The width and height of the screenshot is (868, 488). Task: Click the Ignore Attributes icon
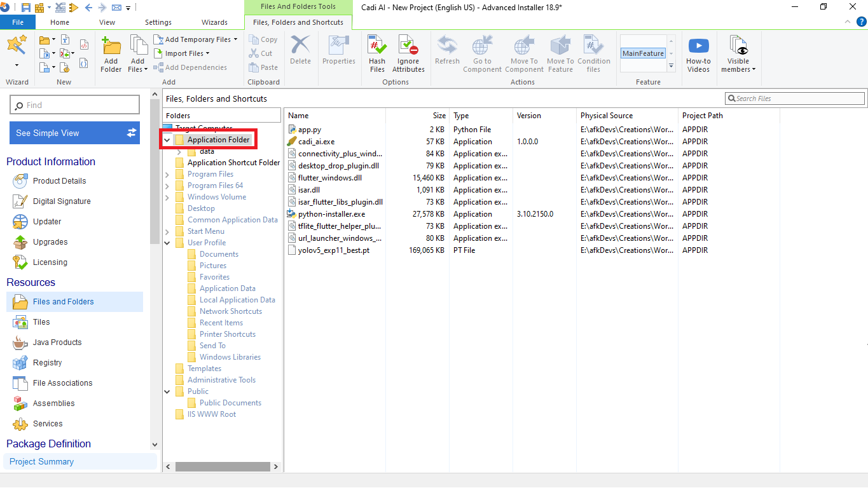point(408,53)
